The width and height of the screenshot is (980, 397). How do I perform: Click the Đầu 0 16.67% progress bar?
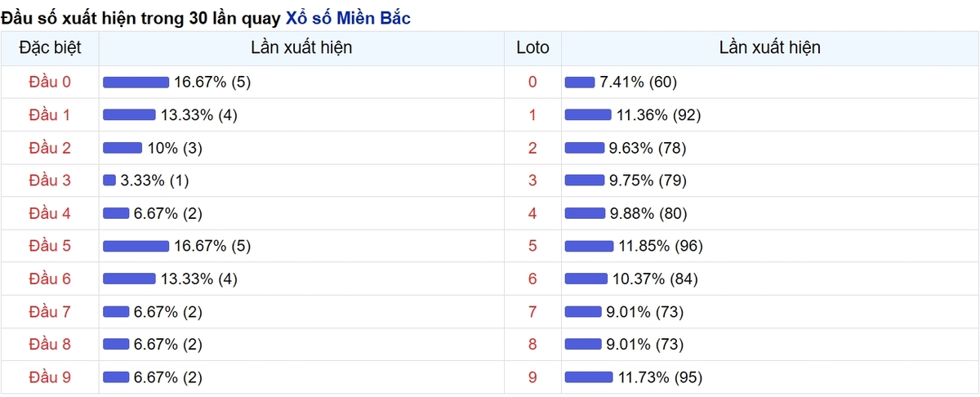136,82
